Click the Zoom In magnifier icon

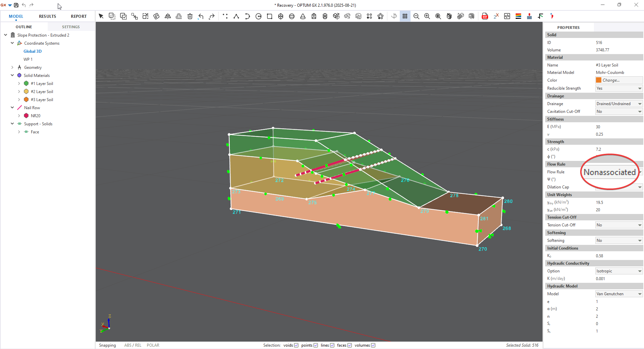427,16
